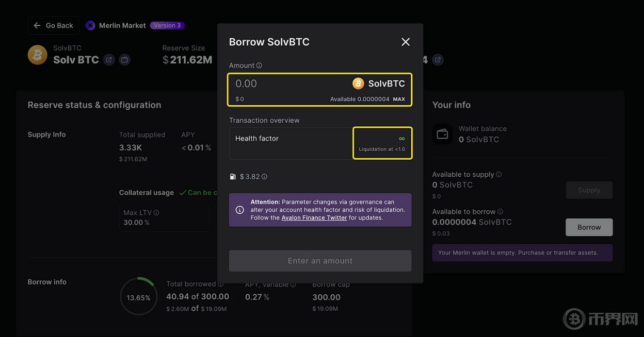This screenshot has height=337, width=644.
Task: Select the SolvBTC token icon in the amount field
Action: pos(358,83)
